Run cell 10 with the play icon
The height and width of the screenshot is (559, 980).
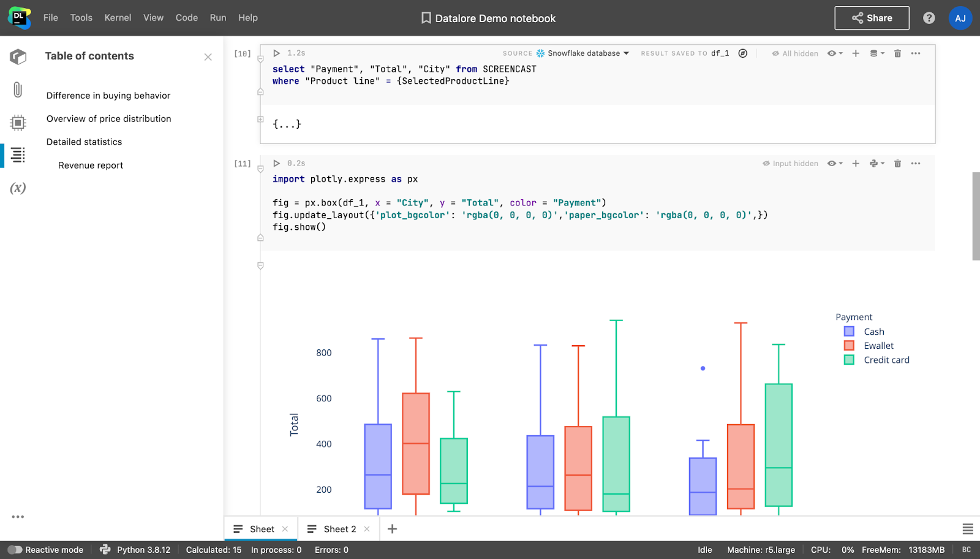[277, 53]
